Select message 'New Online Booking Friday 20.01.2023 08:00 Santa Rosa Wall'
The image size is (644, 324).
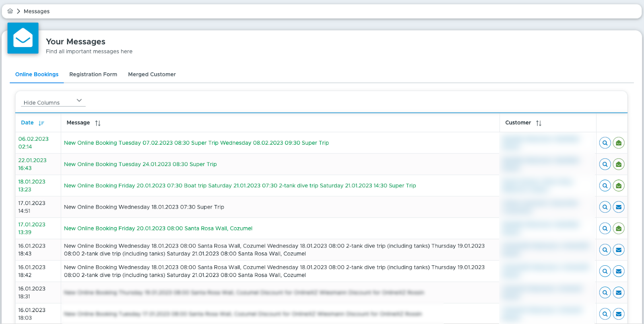click(x=158, y=228)
